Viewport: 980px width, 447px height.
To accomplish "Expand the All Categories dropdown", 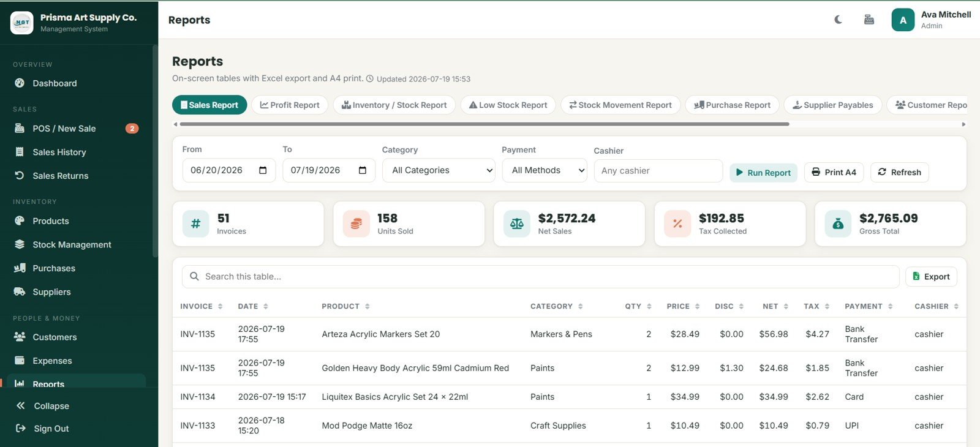I will pyautogui.click(x=439, y=170).
